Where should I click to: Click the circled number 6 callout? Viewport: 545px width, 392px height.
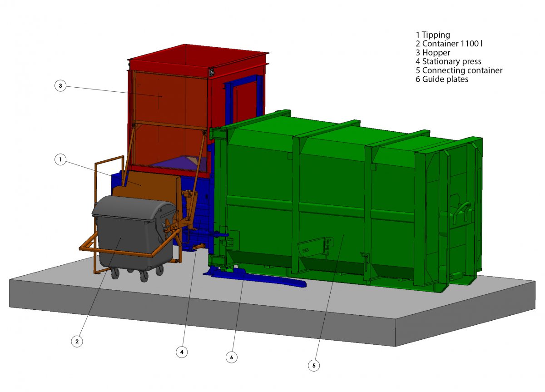point(232,357)
